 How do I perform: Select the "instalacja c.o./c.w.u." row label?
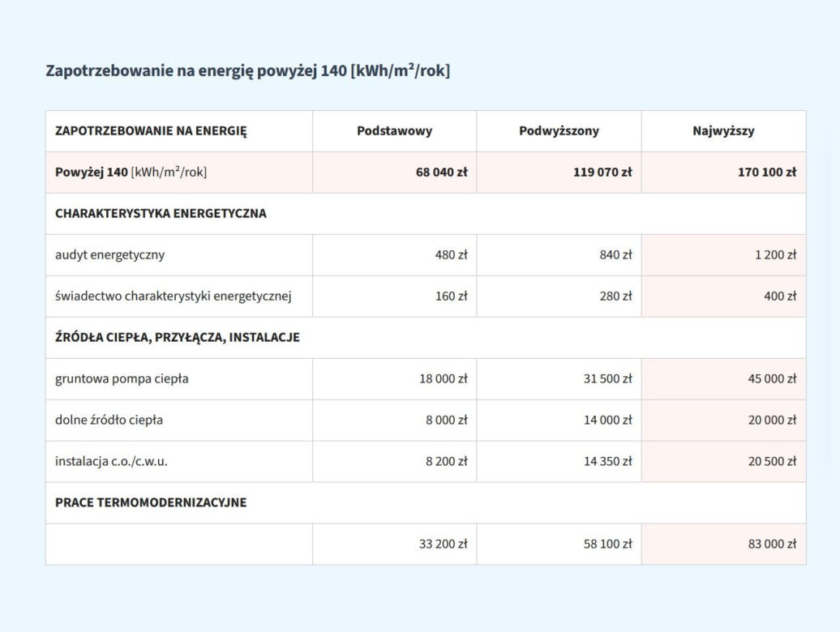[x=111, y=461]
